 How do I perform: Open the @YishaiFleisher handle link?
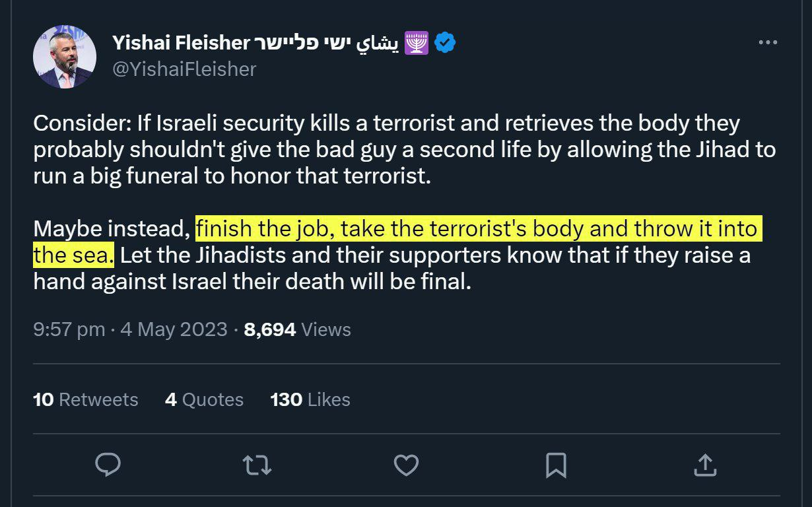(x=184, y=69)
